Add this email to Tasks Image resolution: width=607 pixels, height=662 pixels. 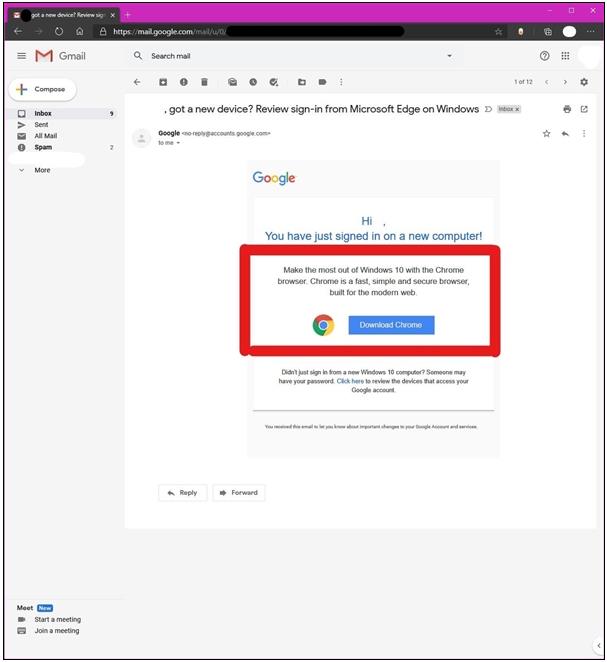(274, 82)
